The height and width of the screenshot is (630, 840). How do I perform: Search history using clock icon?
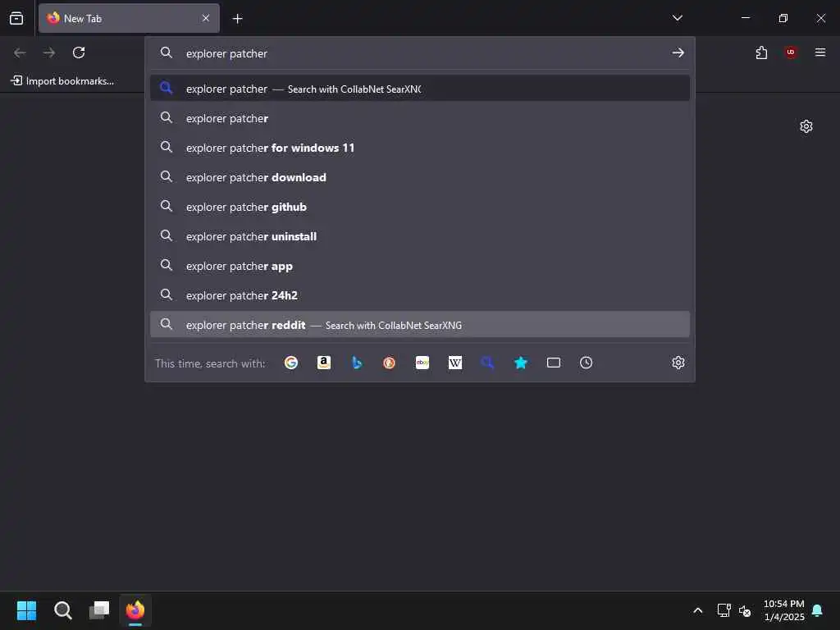click(586, 363)
